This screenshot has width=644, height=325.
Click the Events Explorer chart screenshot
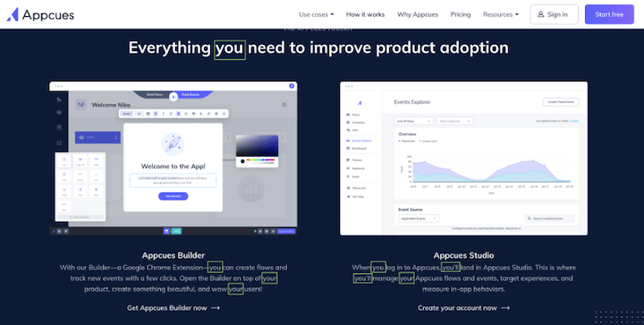(x=463, y=158)
